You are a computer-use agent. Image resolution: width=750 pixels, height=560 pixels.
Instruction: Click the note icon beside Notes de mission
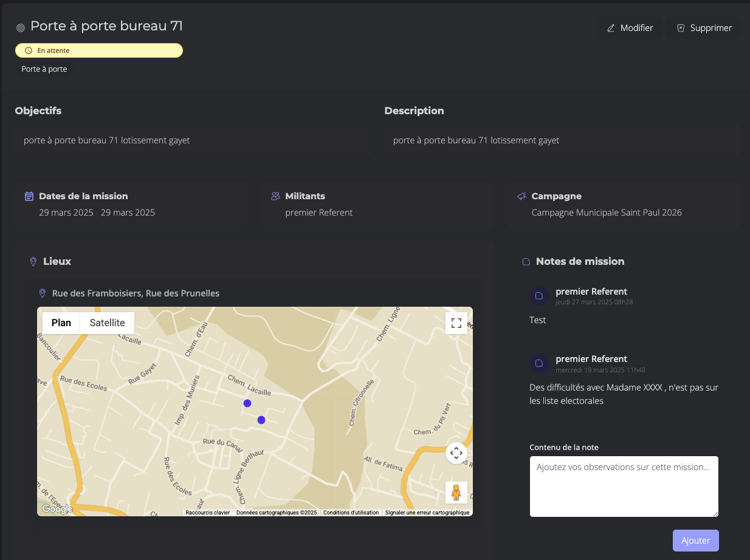pos(526,262)
